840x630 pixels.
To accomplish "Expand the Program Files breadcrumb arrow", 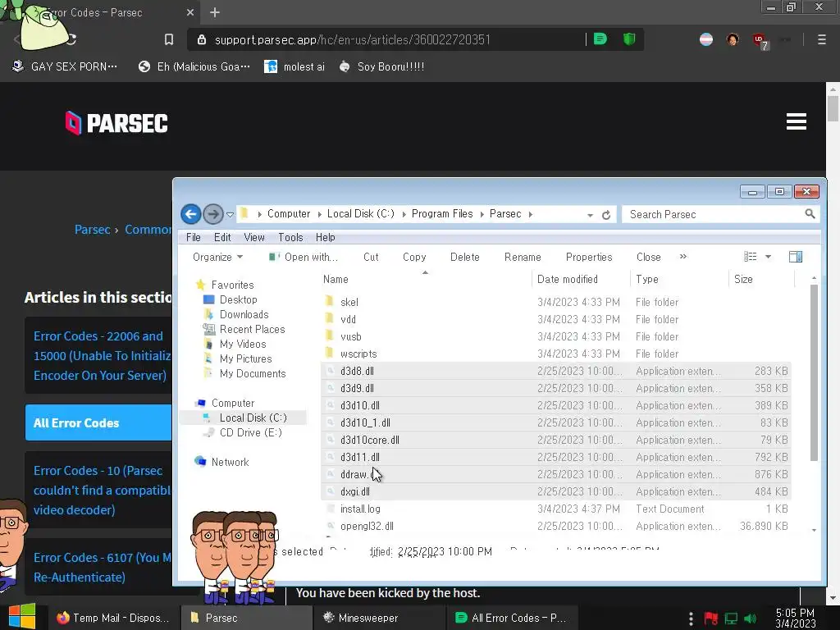I will pyautogui.click(x=482, y=214).
